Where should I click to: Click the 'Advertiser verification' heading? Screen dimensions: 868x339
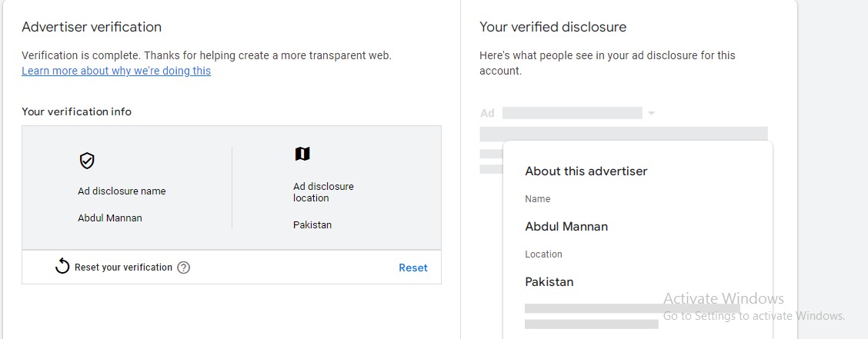pyautogui.click(x=92, y=27)
